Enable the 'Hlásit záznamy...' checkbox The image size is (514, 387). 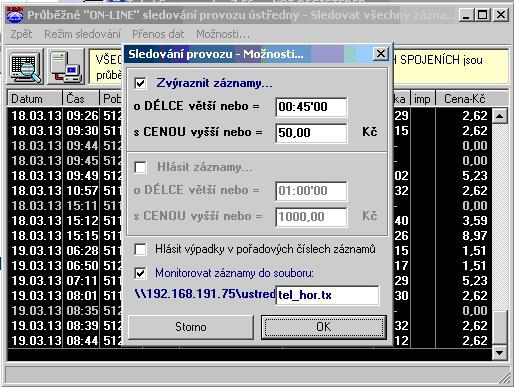point(140,167)
